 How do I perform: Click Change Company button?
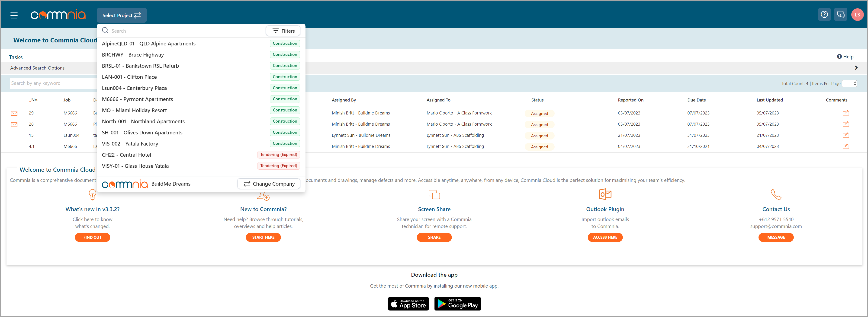point(269,184)
